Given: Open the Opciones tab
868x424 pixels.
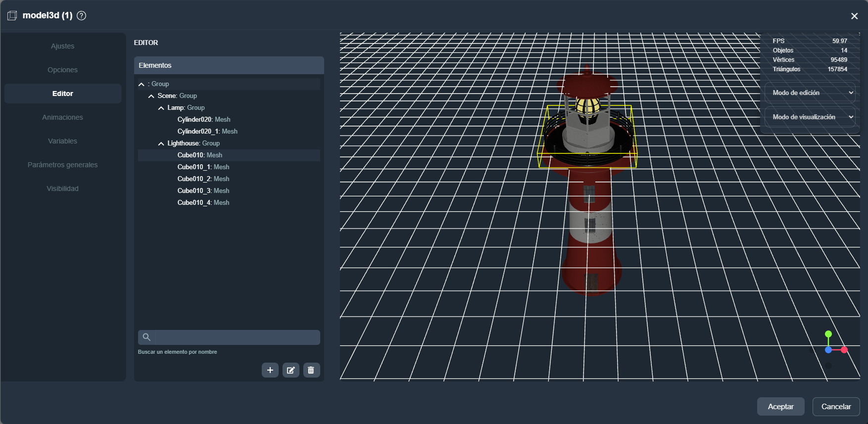Looking at the screenshot, I should [63, 70].
